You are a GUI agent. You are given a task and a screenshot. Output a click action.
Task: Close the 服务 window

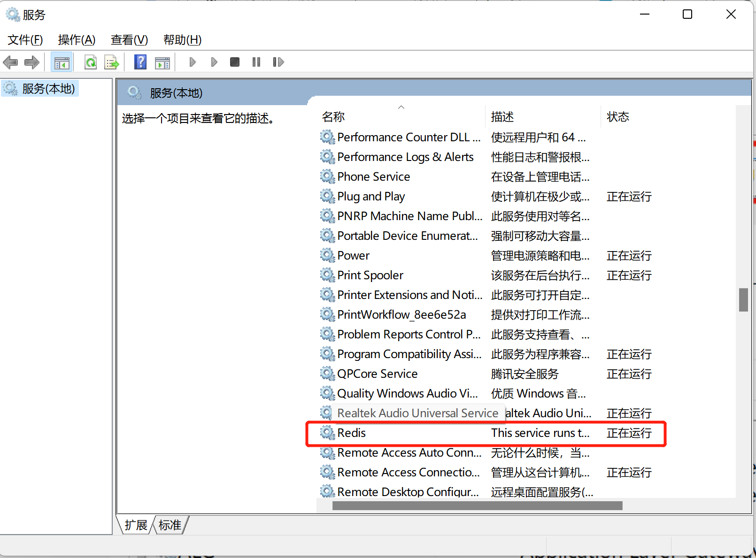coord(731,14)
